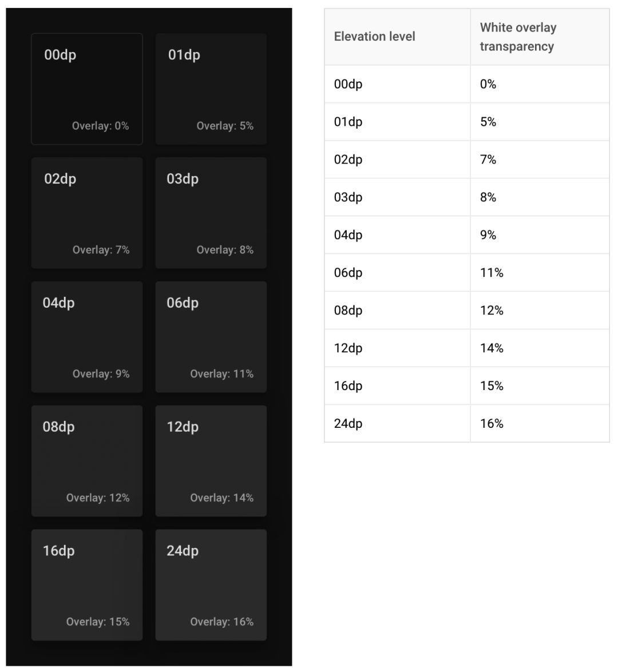618x672 pixels.
Task: Click the 02dp surface card
Action: tap(86, 213)
